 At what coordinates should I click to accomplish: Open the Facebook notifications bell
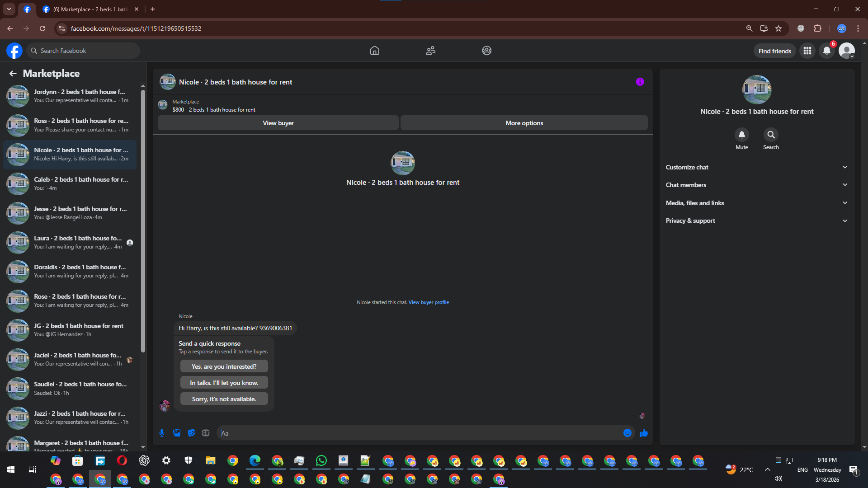(x=826, y=51)
